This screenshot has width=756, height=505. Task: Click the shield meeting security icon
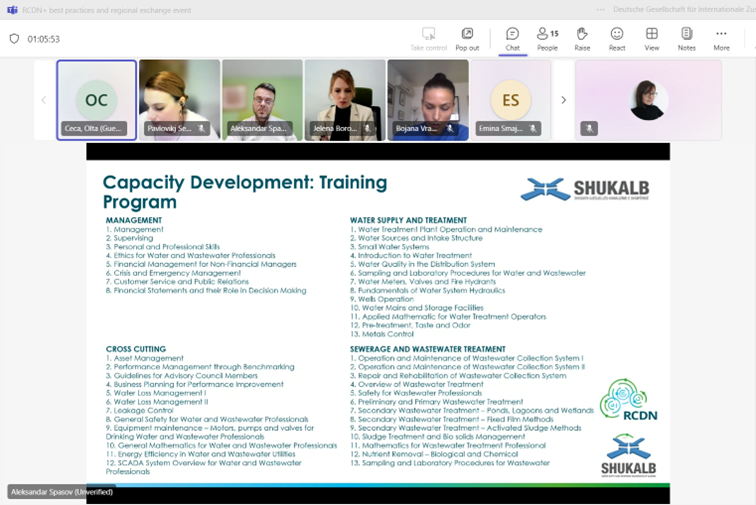click(14, 39)
